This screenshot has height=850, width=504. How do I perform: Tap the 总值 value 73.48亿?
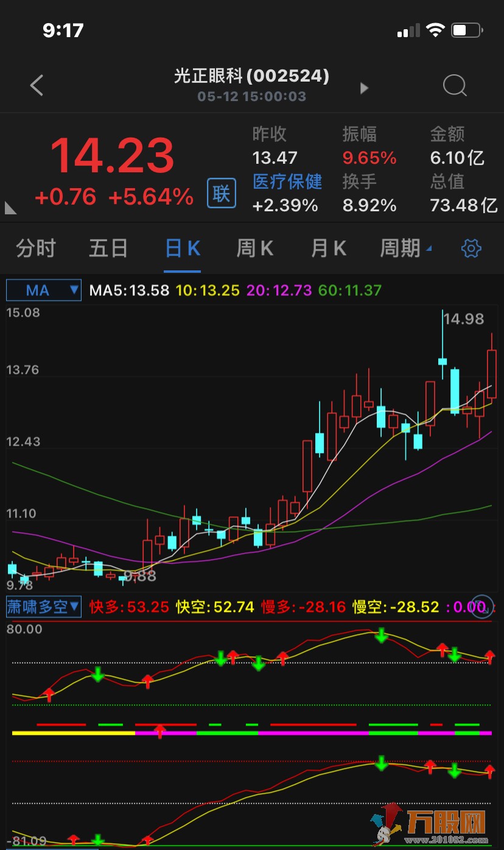point(464,206)
